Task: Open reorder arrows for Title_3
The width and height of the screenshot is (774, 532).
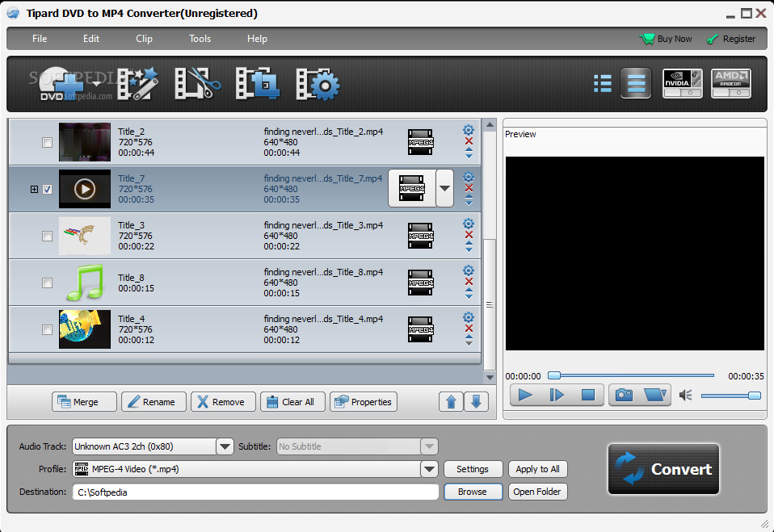Action: click(469, 246)
